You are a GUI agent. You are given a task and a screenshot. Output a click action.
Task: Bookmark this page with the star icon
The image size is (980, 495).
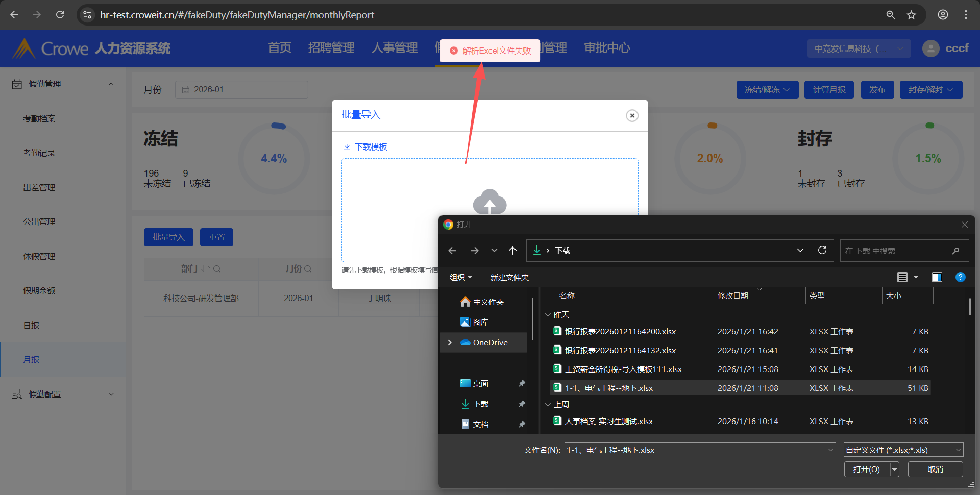[x=911, y=15]
